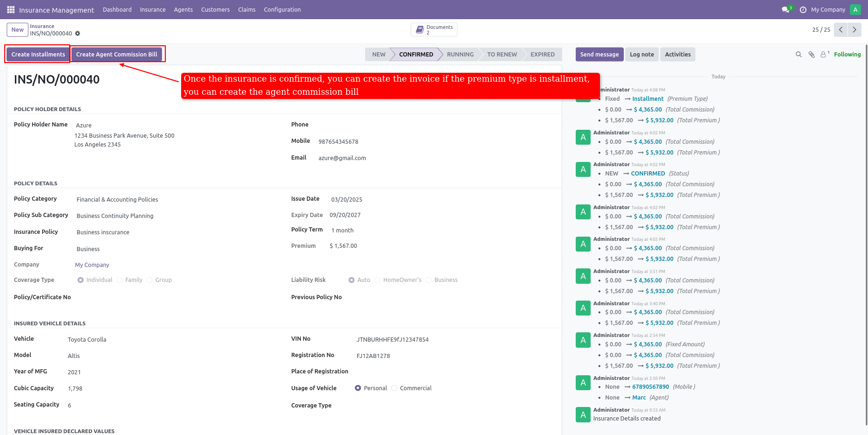Go to previous record arrow
The width and height of the screenshot is (868, 435).
(x=841, y=29)
